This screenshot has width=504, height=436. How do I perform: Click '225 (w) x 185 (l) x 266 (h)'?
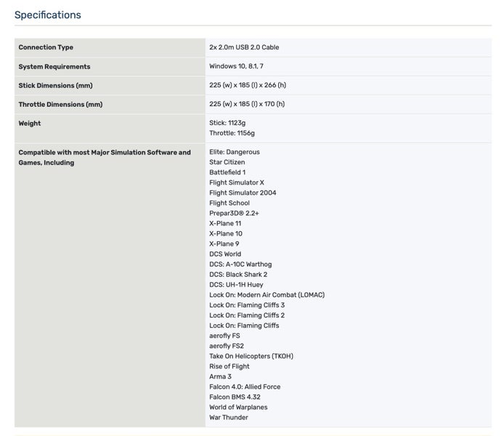[x=248, y=85]
